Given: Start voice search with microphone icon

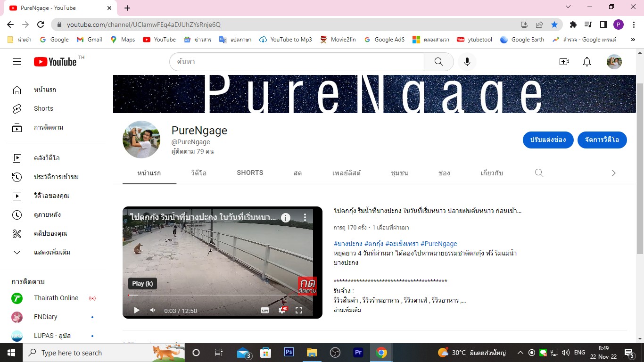Looking at the screenshot, I should 467,62.
